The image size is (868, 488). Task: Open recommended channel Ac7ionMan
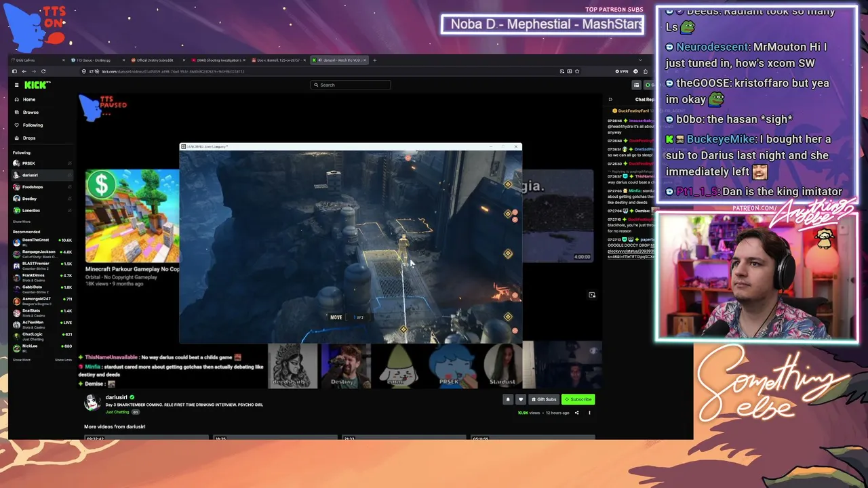coord(42,323)
